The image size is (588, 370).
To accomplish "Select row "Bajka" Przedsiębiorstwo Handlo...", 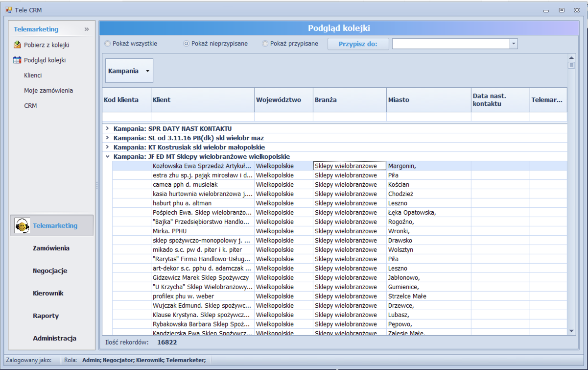I will pos(340,222).
